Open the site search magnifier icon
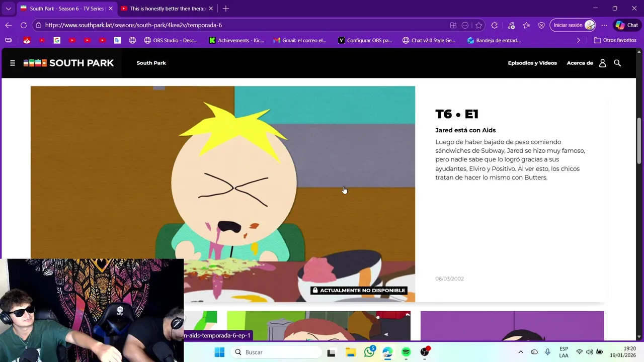 pos(617,63)
